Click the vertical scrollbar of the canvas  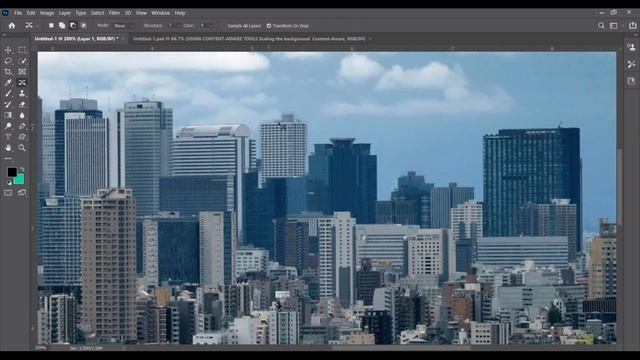click(x=620, y=187)
